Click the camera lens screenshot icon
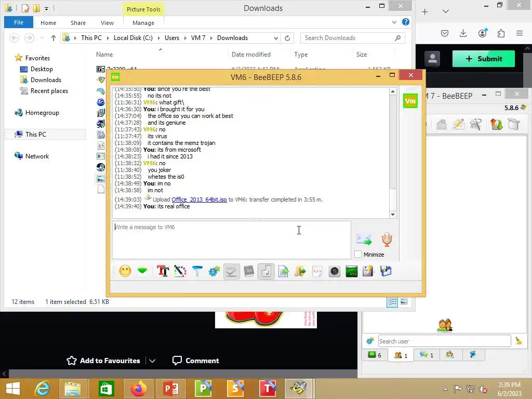The image size is (532, 399). 335,271
